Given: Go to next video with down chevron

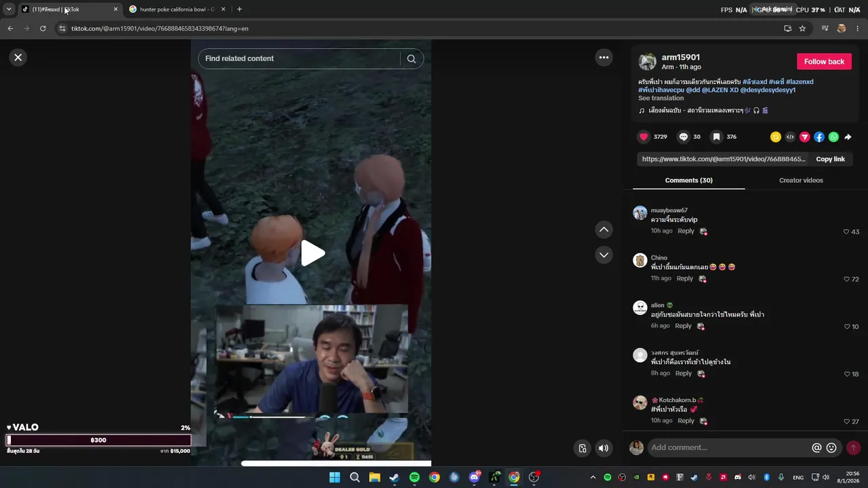Looking at the screenshot, I should click(604, 255).
